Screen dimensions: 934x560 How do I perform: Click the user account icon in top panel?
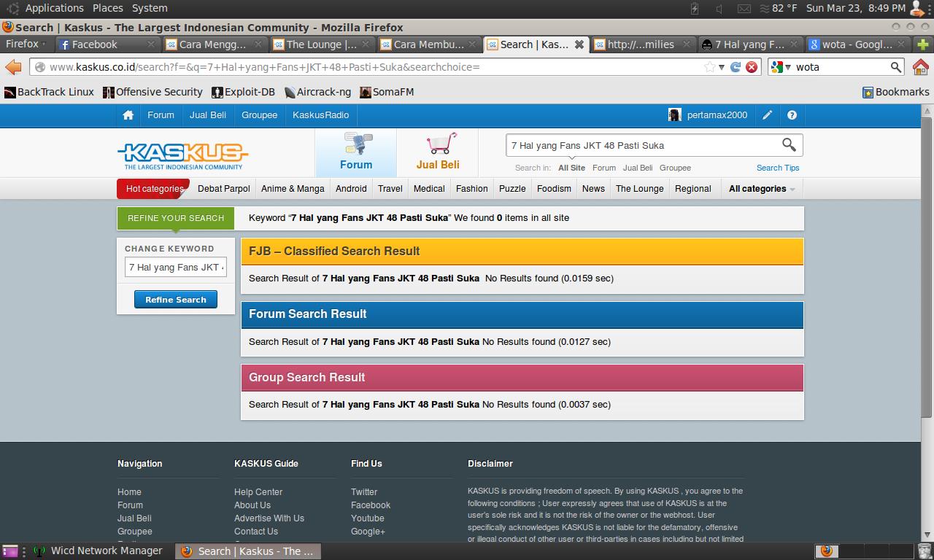[x=918, y=9]
